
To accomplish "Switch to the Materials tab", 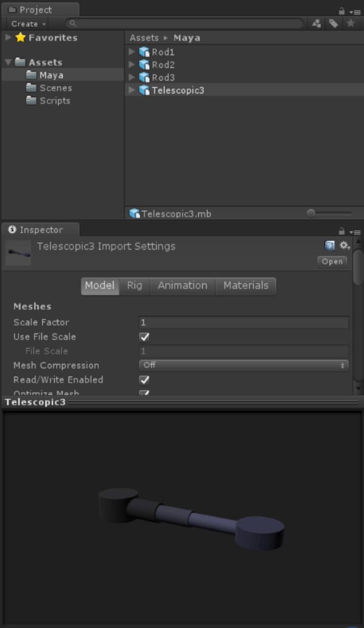I will (246, 285).
